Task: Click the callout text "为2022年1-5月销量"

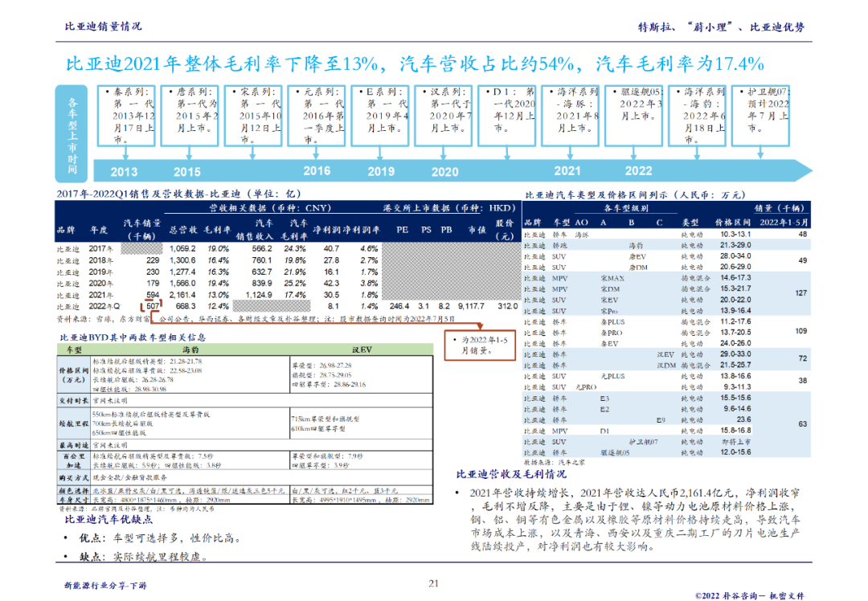Action: [x=484, y=345]
